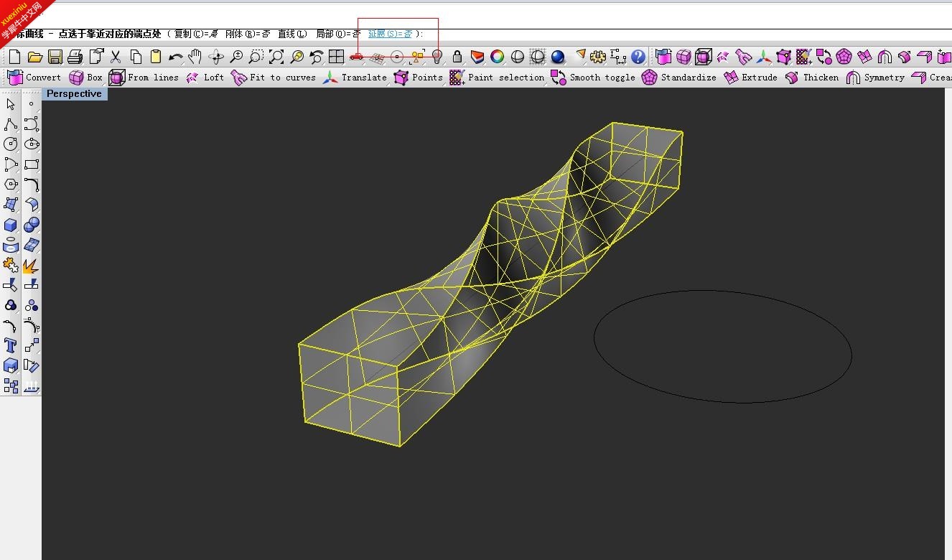
Task: Click the Standardize button
Action: 679,78
